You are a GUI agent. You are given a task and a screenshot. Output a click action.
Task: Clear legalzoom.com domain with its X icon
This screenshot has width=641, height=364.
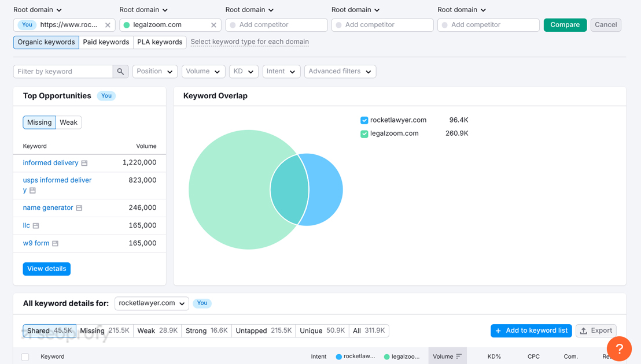pyautogui.click(x=213, y=25)
